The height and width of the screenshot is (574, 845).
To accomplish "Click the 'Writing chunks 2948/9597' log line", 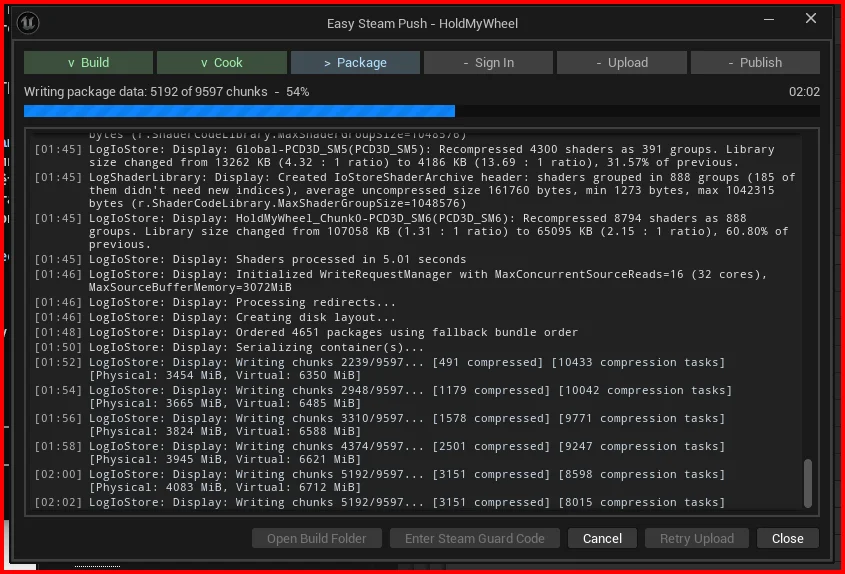I will pyautogui.click(x=383, y=397).
